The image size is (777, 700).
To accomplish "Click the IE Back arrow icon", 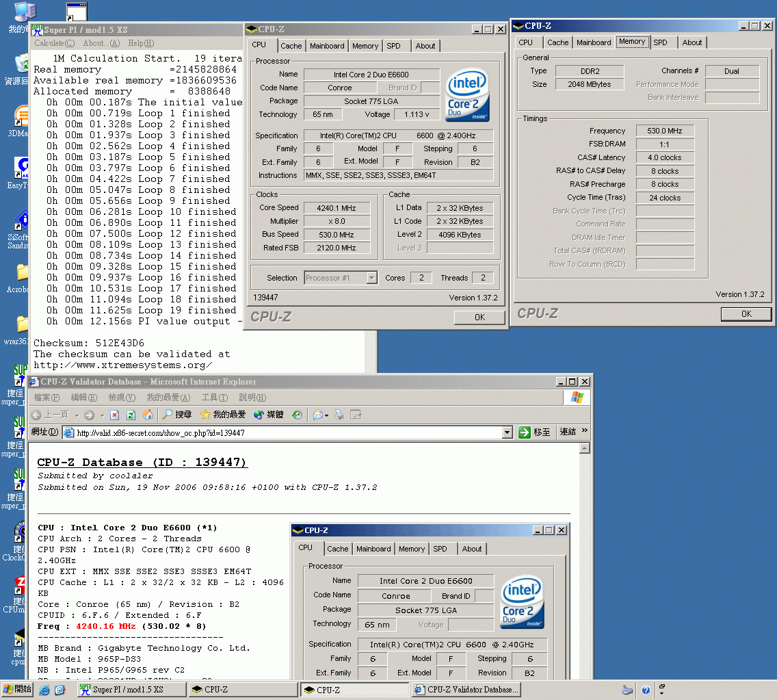I will (x=36, y=415).
